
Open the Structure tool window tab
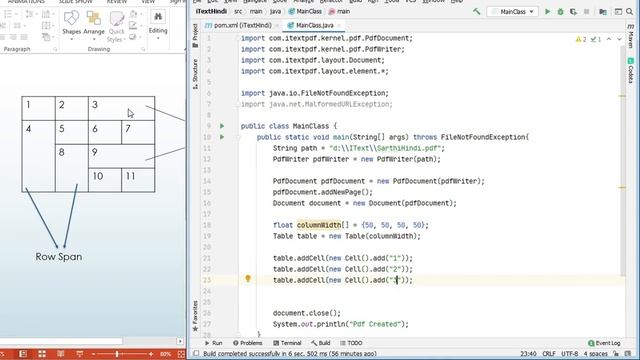click(x=195, y=74)
